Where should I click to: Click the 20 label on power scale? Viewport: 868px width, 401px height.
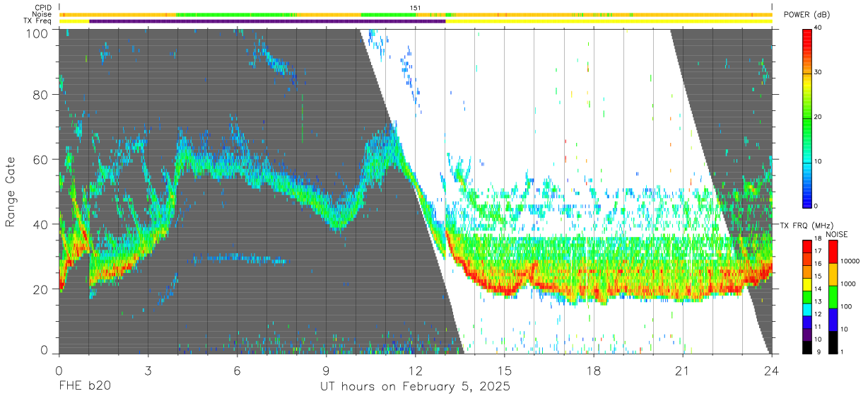click(x=819, y=117)
